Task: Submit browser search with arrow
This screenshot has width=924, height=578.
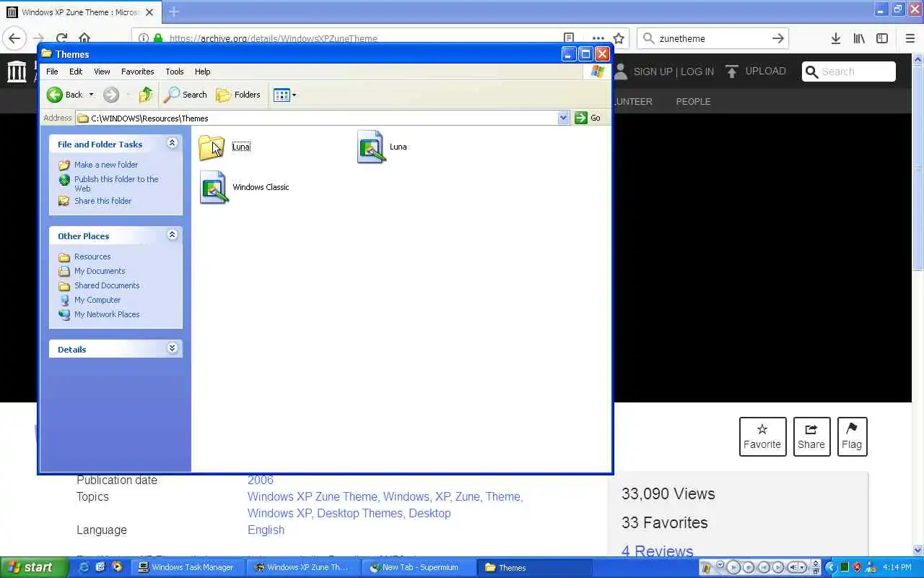Action: click(x=777, y=38)
